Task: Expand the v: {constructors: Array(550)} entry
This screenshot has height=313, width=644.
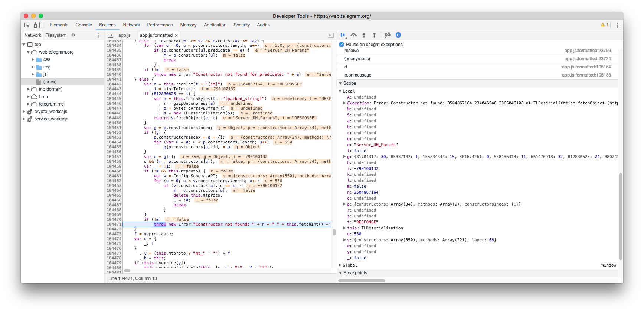Action: click(344, 240)
